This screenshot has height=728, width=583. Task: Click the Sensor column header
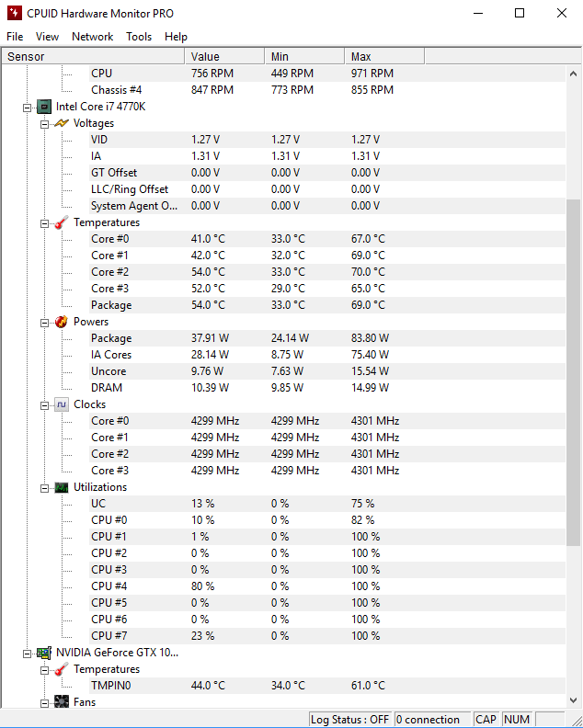[x=93, y=57]
